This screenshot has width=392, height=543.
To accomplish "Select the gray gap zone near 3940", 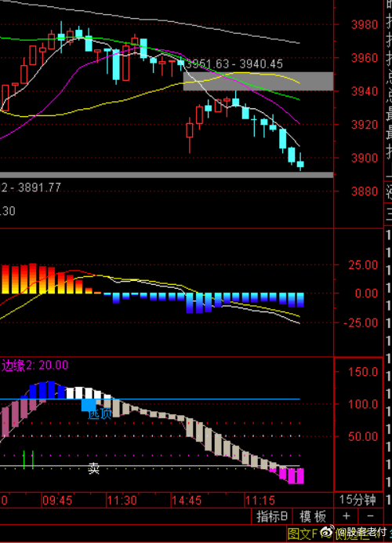I will [258, 82].
